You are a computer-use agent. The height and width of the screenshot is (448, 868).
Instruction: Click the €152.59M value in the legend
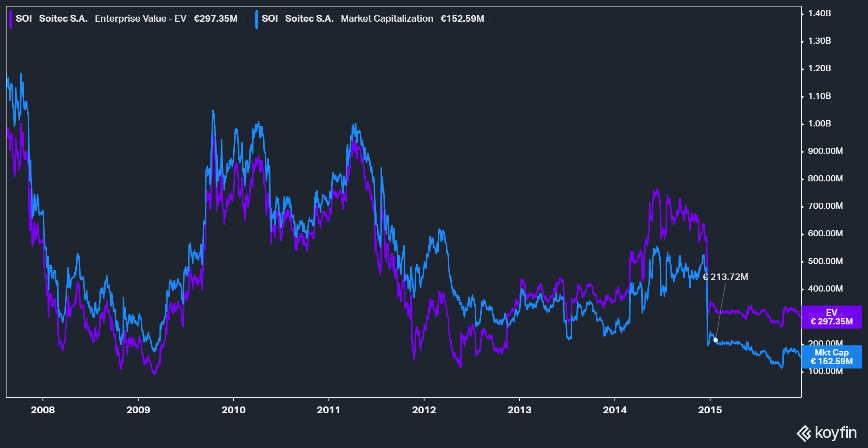point(462,19)
